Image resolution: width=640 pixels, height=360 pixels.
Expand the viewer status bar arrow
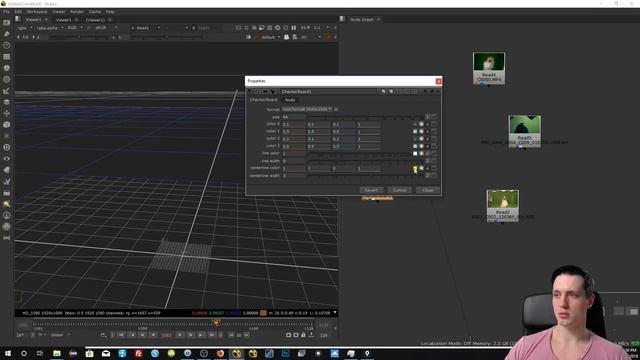(x=335, y=313)
